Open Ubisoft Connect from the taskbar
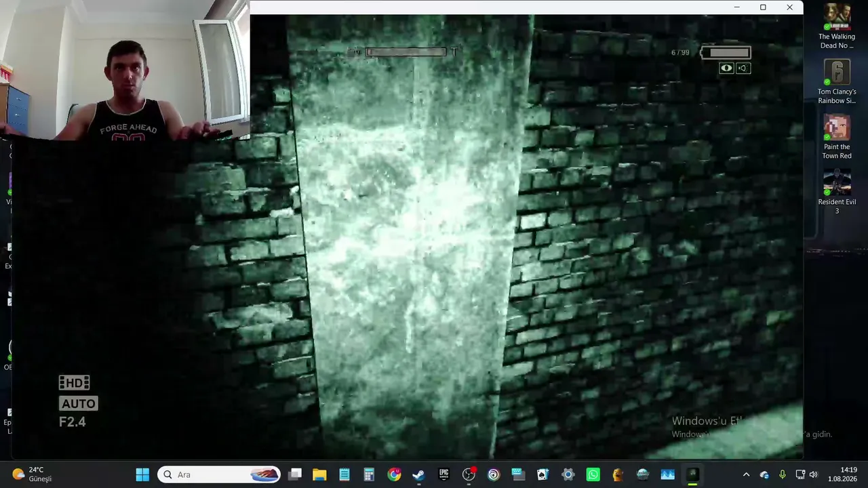Screen dimensions: 868x488 (x=493, y=474)
